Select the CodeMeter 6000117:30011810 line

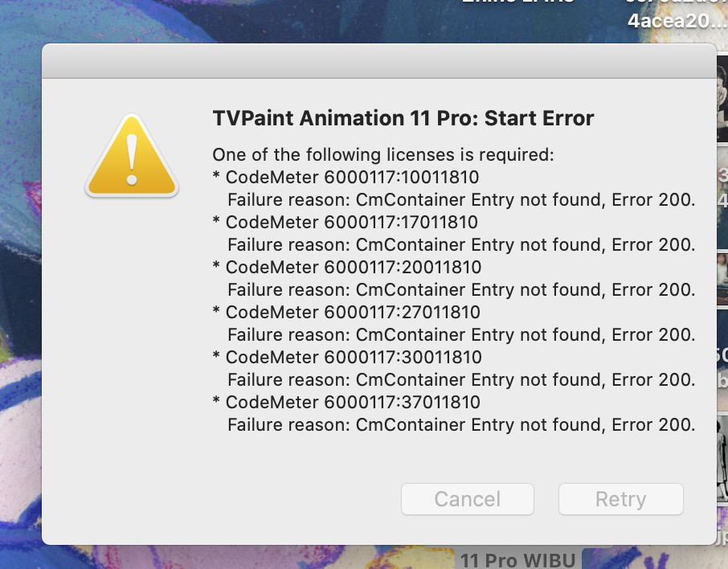pyautogui.click(x=347, y=357)
